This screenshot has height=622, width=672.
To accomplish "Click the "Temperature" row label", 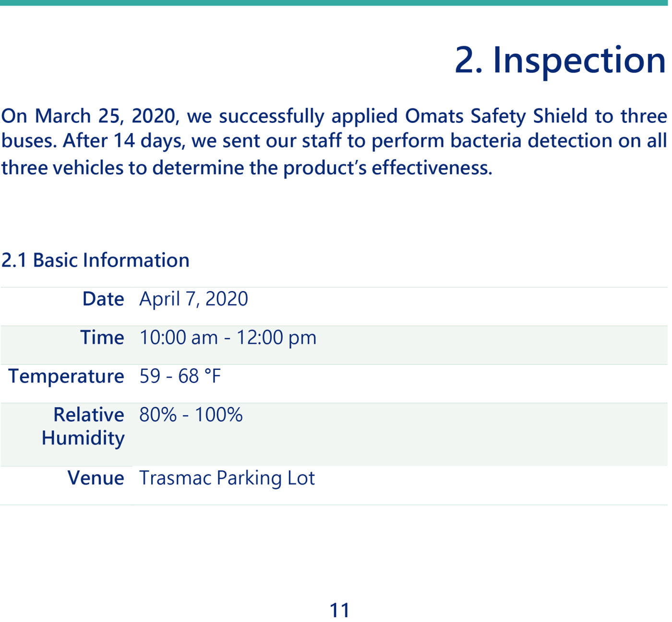I will pyautogui.click(x=66, y=376).
